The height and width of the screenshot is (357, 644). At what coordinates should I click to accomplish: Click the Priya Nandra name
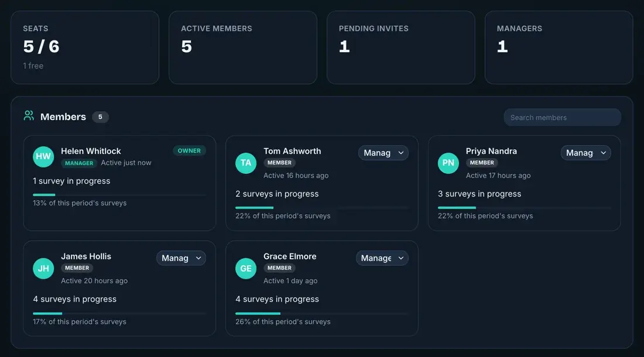491,151
